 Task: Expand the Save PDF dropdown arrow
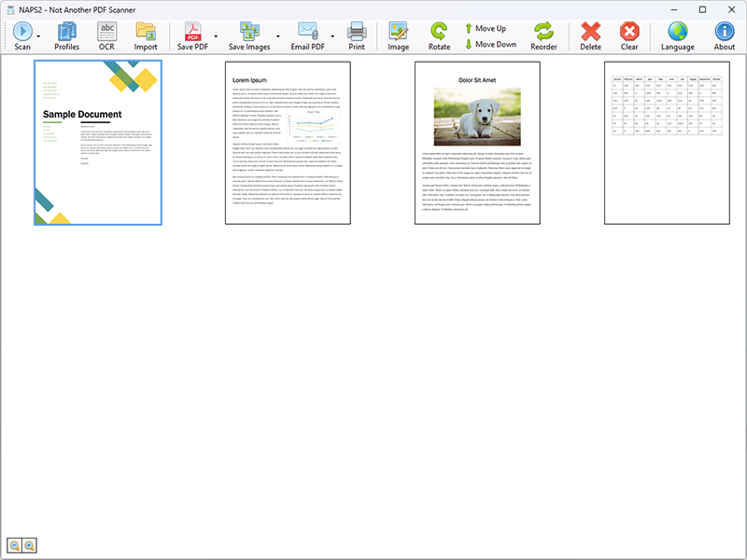coord(216,35)
